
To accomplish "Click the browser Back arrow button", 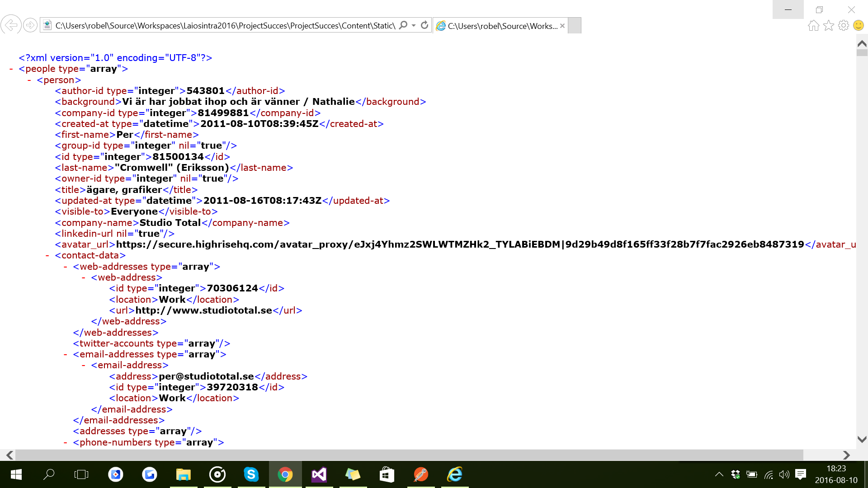I will 11,25.
